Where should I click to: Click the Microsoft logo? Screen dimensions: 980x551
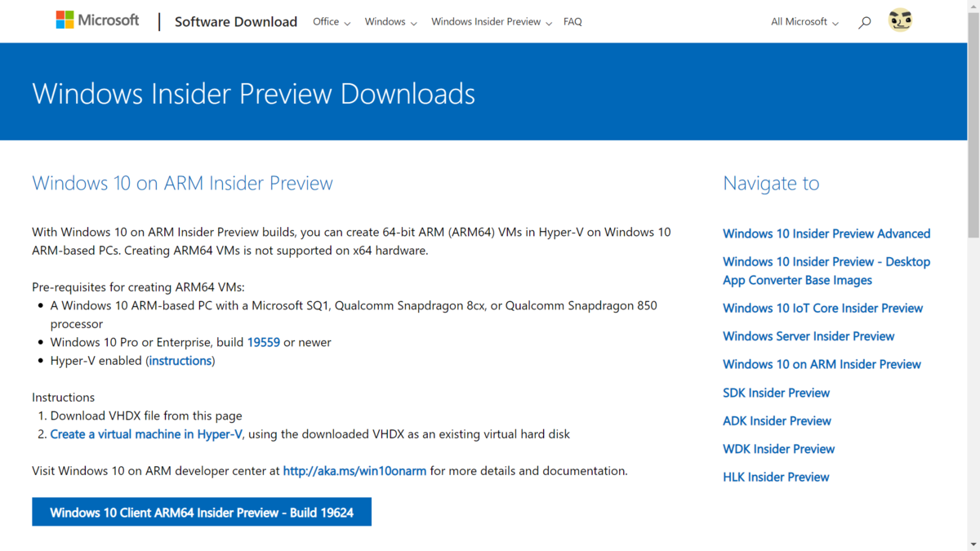[x=97, y=20]
